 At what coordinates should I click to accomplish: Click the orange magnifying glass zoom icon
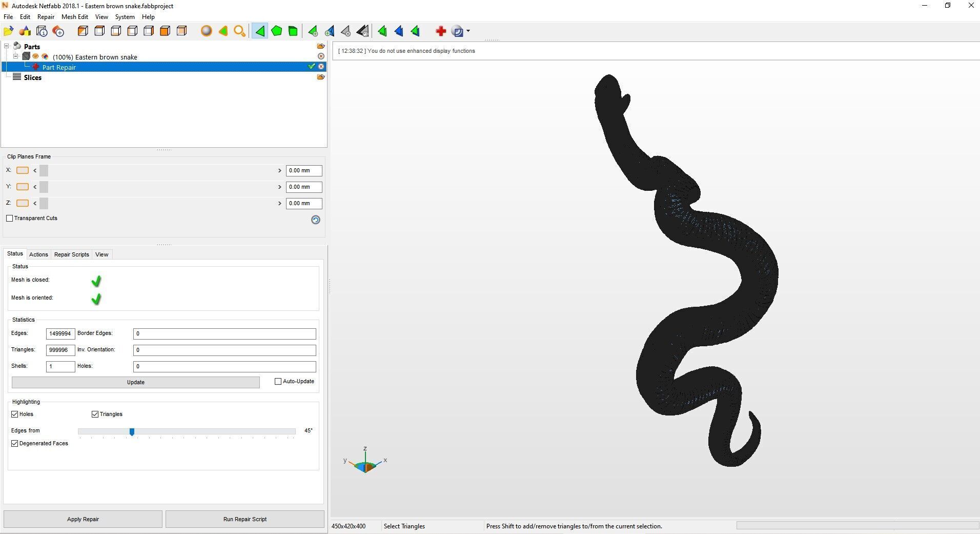pyautogui.click(x=239, y=31)
